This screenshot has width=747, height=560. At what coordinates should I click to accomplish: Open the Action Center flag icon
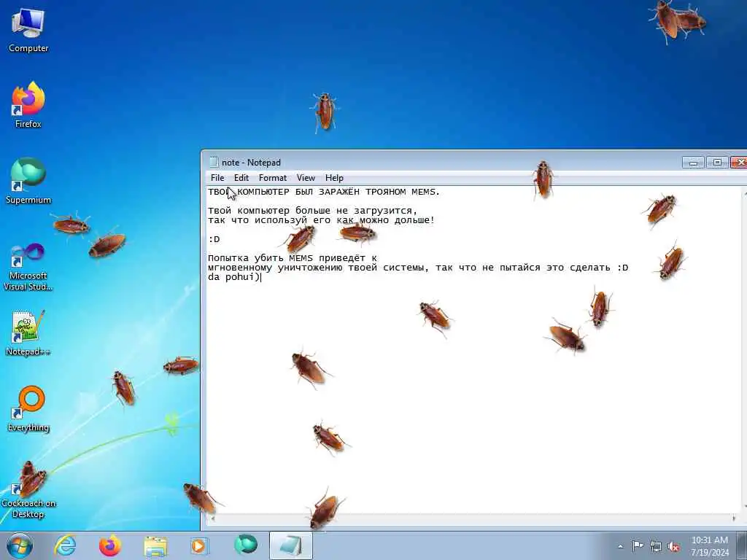(638, 545)
